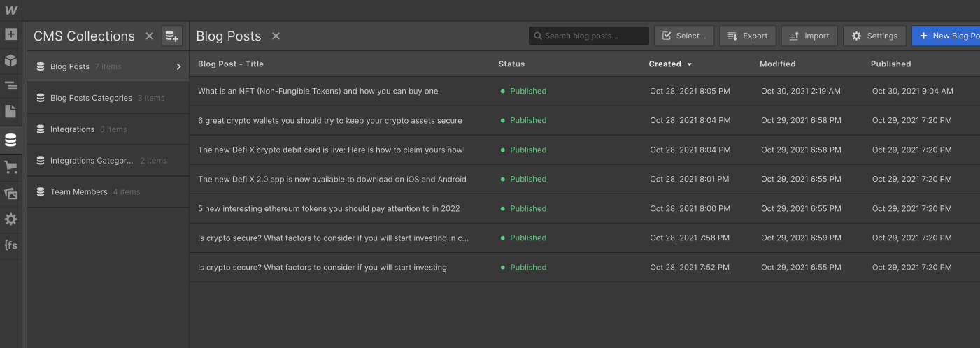The height and width of the screenshot is (348, 980).
Task: Click created date Oct 28, 2021 8:01 PM
Action: pos(690,179)
